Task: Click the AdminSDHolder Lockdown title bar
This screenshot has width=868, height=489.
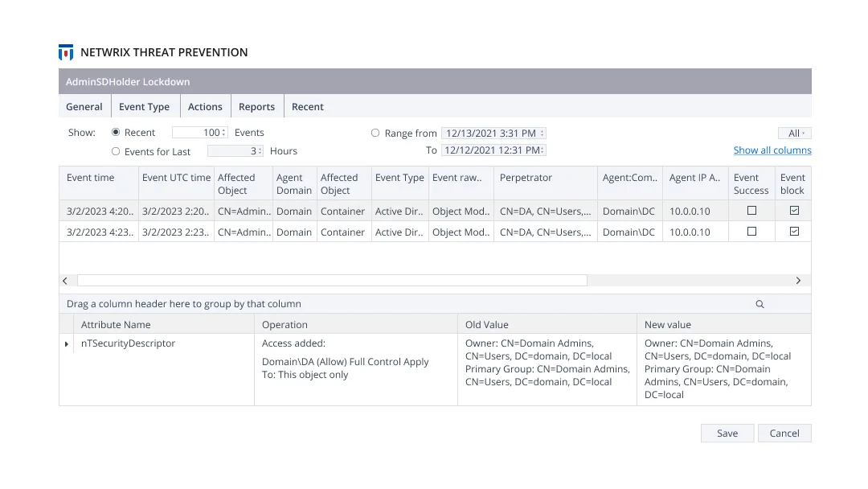Action: coord(435,81)
